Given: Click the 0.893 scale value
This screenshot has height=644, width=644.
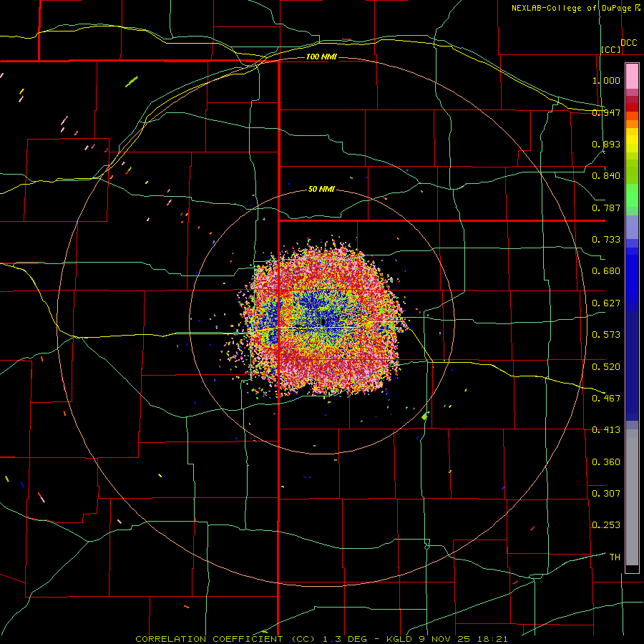Looking at the screenshot, I should tap(606, 144).
